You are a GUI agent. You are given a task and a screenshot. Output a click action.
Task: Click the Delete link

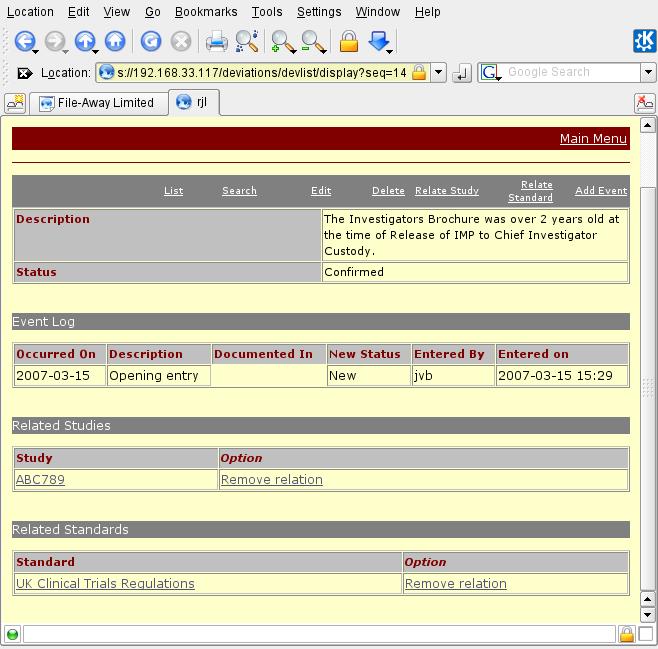click(x=388, y=190)
